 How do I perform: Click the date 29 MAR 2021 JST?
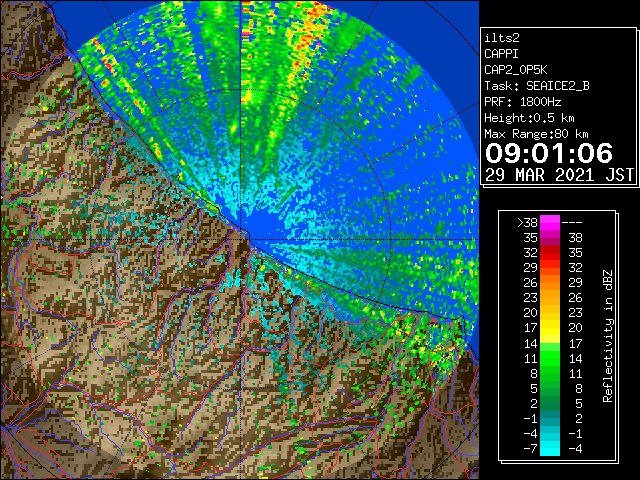pyautogui.click(x=559, y=175)
